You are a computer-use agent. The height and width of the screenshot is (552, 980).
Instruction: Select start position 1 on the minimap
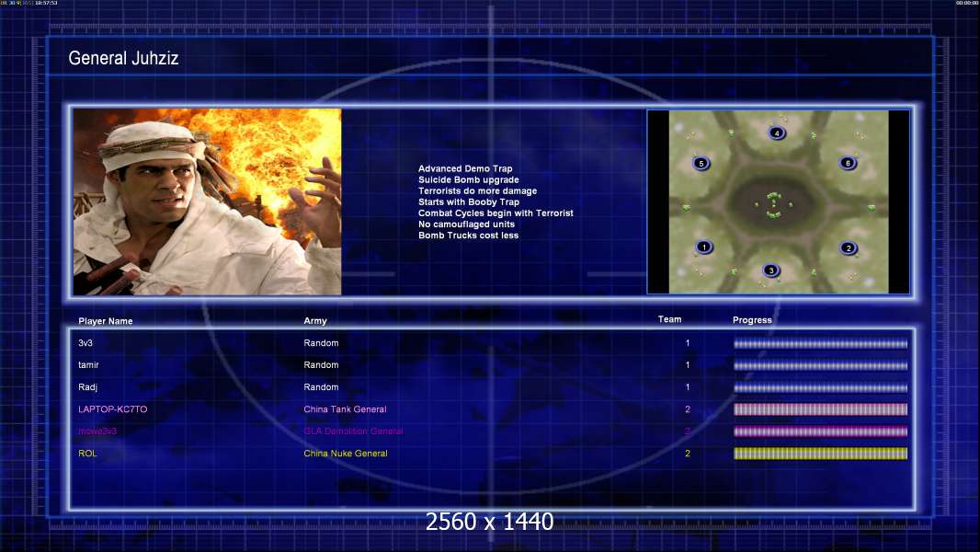[x=704, y=247]
